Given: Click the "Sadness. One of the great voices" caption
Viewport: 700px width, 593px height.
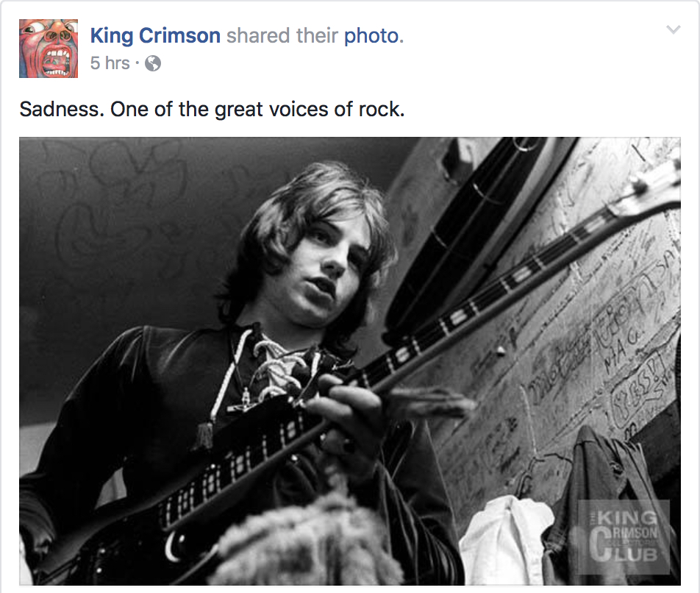Looking at the screenshot, I should pyautogui.click(x=212, y=110).
